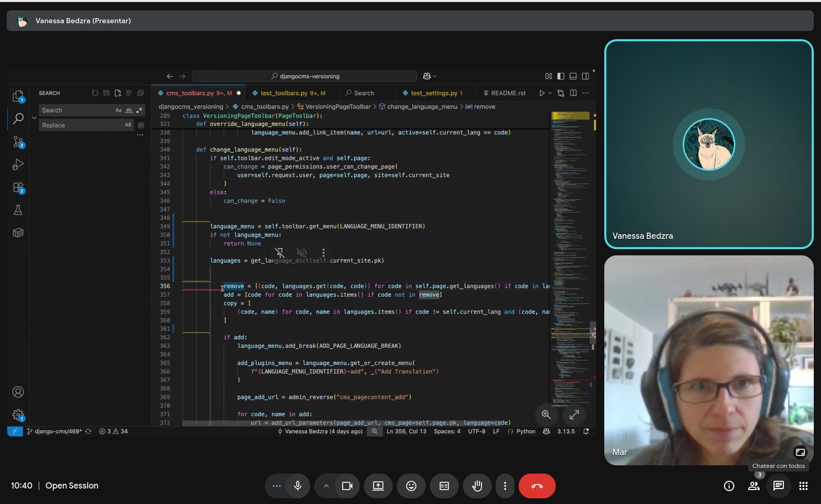Toggle Preserve Case in Replace field
The image size is (821, 504).
[x=128, y=125]
